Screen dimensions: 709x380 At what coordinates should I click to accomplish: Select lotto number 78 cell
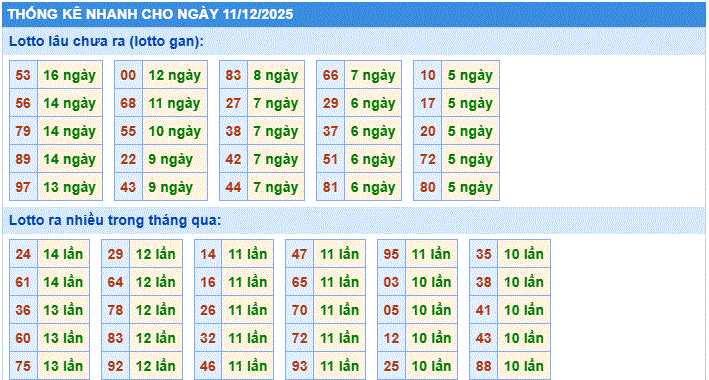coord(115,310)
